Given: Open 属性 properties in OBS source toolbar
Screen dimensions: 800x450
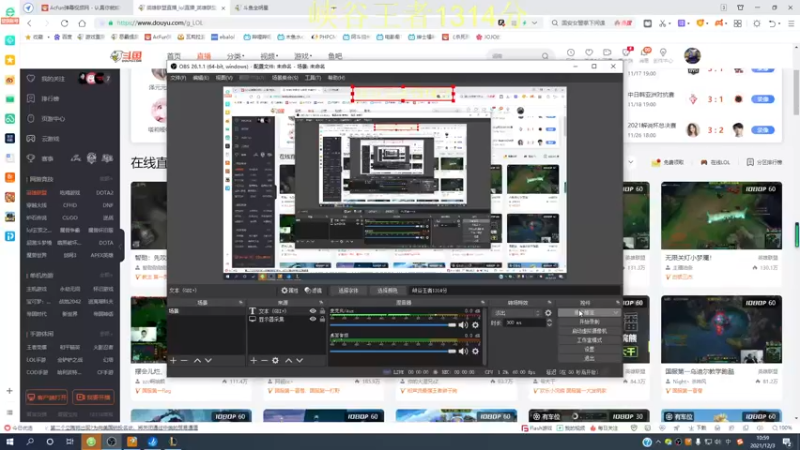Looking at the screenshot, I should 290,290.
